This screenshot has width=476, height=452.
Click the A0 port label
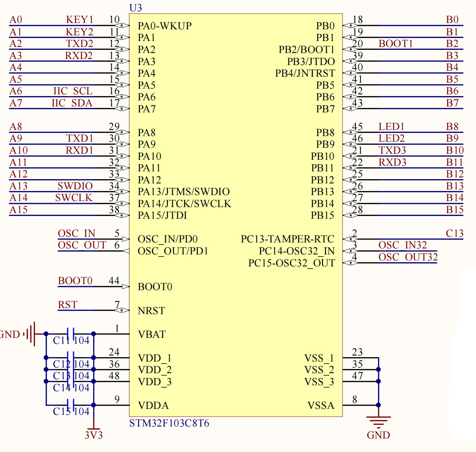[x=16, y=19]
